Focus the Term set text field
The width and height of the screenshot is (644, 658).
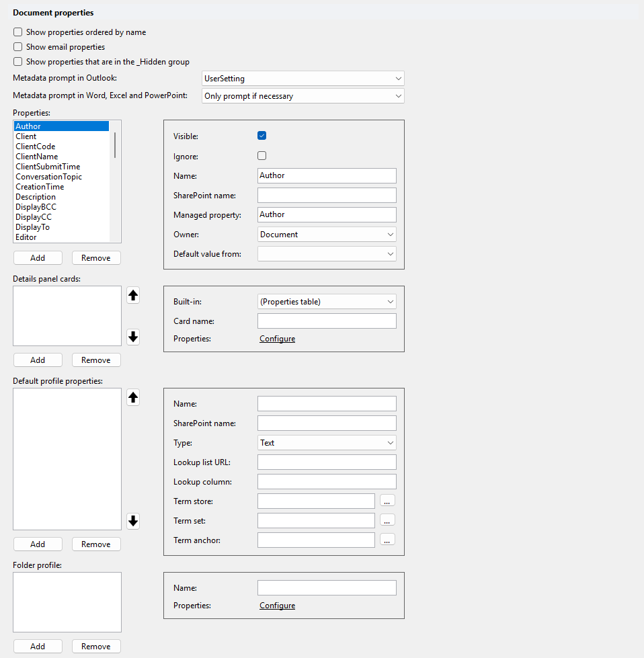pyautogui.click(x=316, y=520)
